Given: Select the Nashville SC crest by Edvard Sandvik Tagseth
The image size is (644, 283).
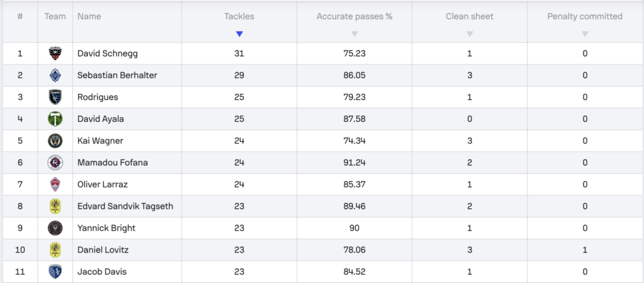Looking at the screenshot, I should pos(55,206).
